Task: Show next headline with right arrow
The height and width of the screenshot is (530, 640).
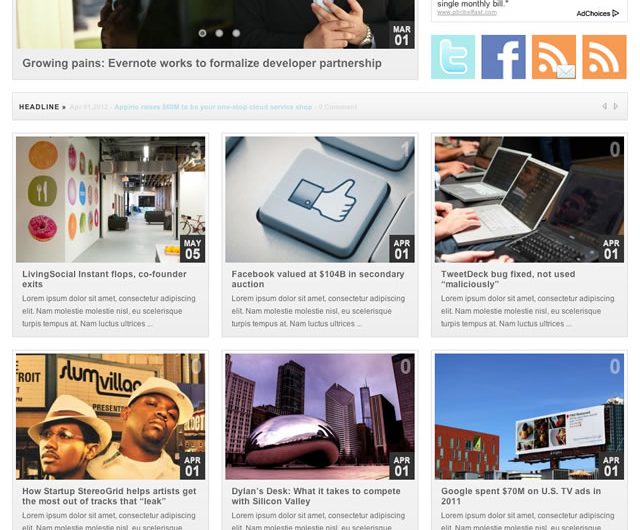Action: tap(616, 106)
